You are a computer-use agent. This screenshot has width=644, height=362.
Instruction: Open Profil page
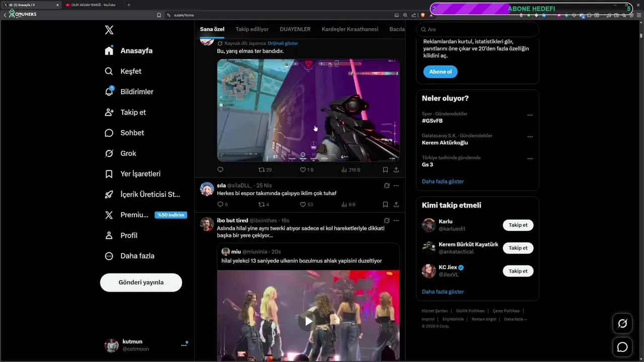pyautogui.click(x=121, y=235)
